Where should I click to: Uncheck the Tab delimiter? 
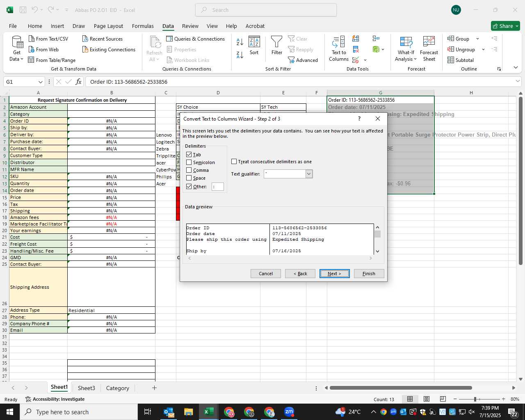(189, 155)
